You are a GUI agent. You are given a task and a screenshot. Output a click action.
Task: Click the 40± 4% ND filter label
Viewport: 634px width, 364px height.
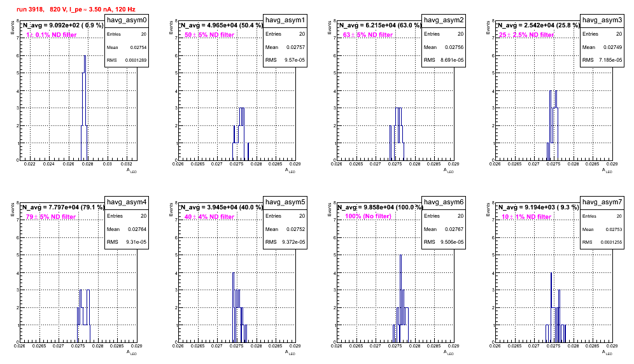click(x=209, y=217)
